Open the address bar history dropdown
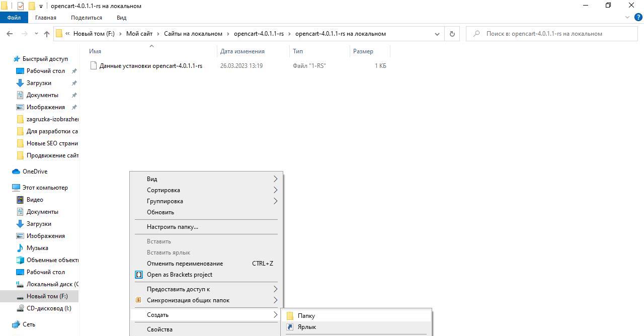 tap(437, 34)
